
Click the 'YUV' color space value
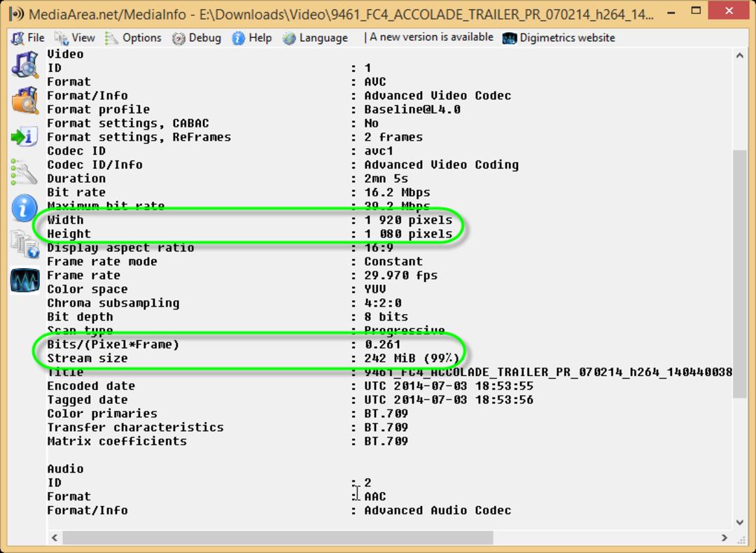point(375,289)
